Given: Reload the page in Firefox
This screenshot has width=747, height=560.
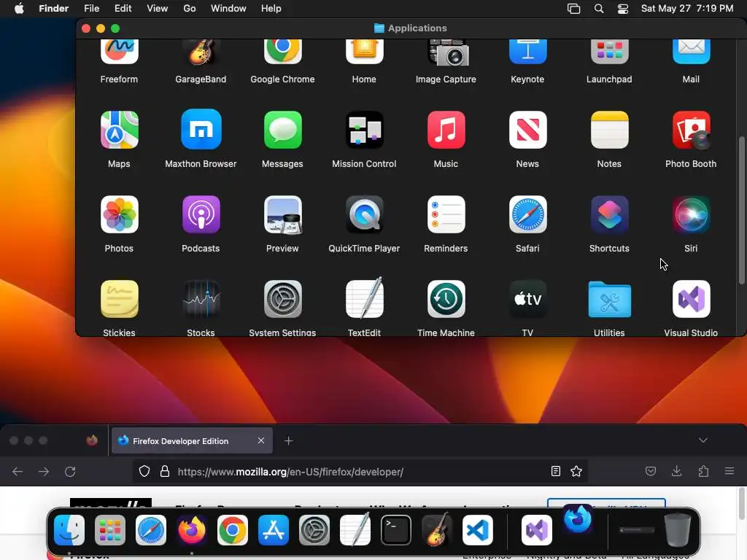Looking at the screenshot, I should point(70,472).
